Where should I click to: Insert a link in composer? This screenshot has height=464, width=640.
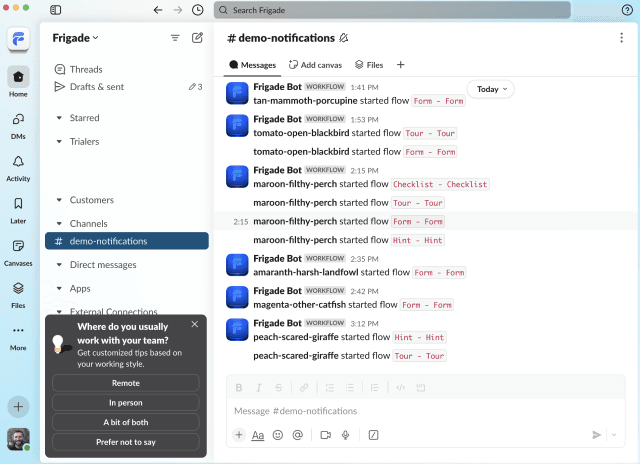tap(304, 387)
